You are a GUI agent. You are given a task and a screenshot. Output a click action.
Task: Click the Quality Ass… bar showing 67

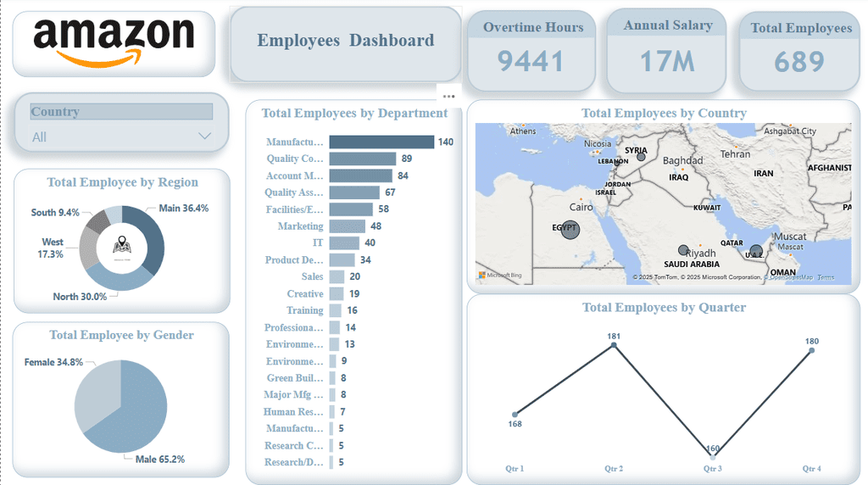click(x=354, y=192)
